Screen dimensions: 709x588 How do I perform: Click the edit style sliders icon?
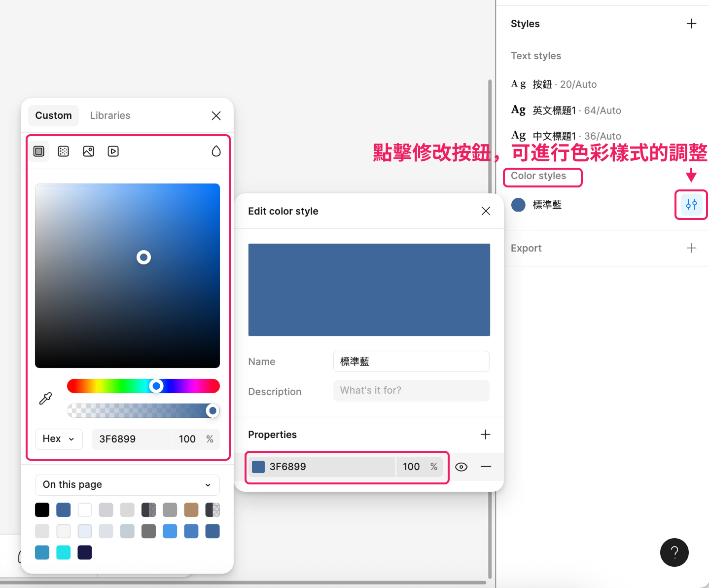[x=691, y=205]
